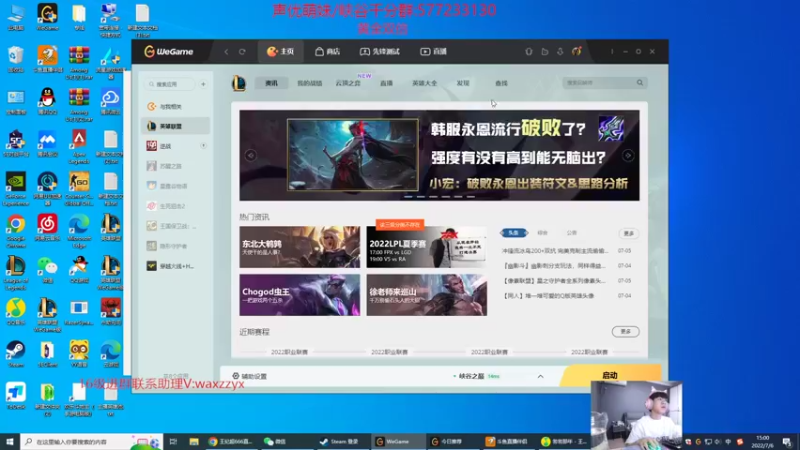Open the download manager icon in WeGame header
This screenshot has height=450, width=800.
[560, 52]
